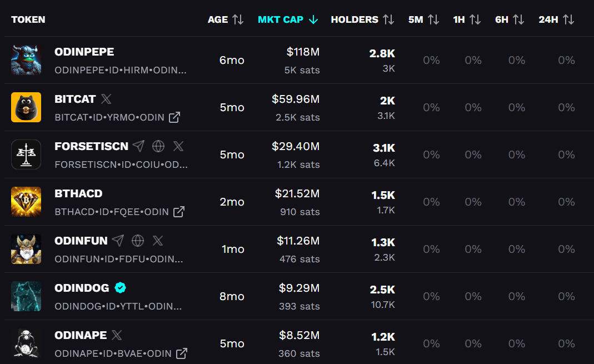This screenshot has height=364, width=594.
Task: Open ODINFUN Telegram icon
Action: (x=118, y=240)
